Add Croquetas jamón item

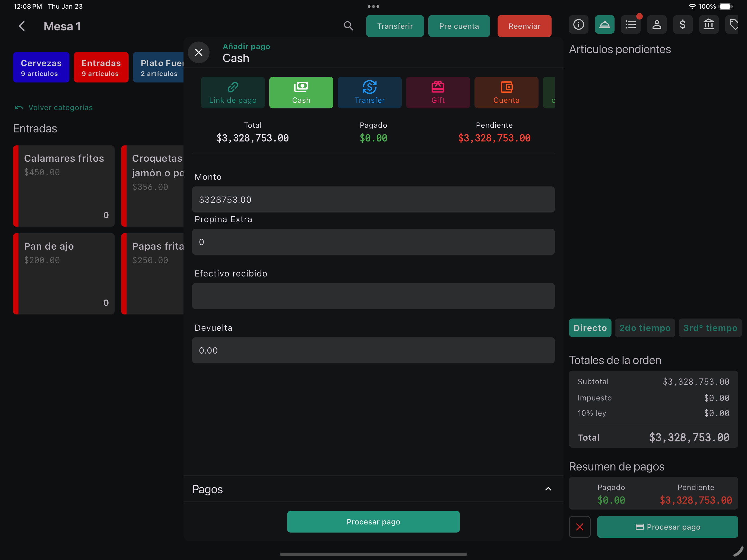(x=153, y=186)
